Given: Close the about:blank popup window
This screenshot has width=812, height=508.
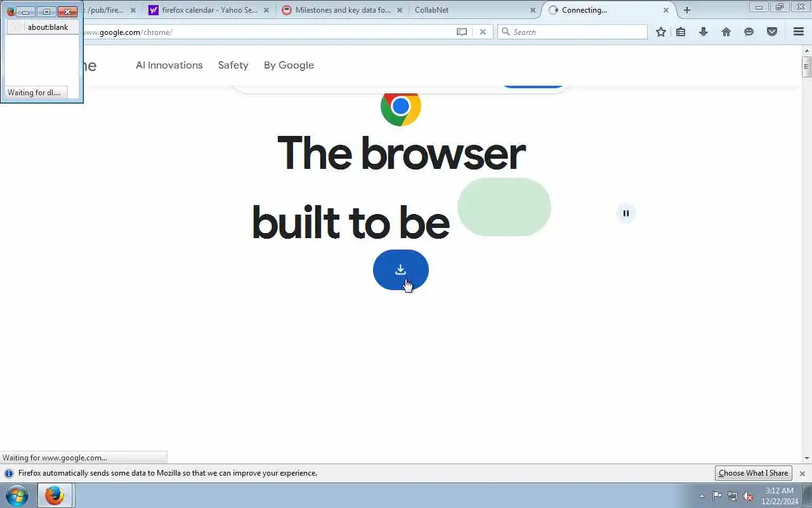Looking at the screenshot, I should click(x=67, y=11).
